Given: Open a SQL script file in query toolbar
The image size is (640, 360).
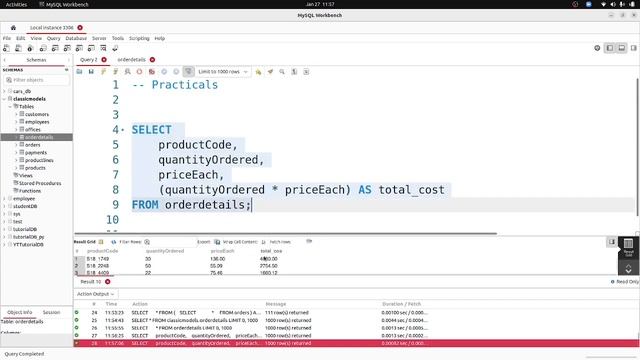Looking at the screenshot, I should (79, 71).
